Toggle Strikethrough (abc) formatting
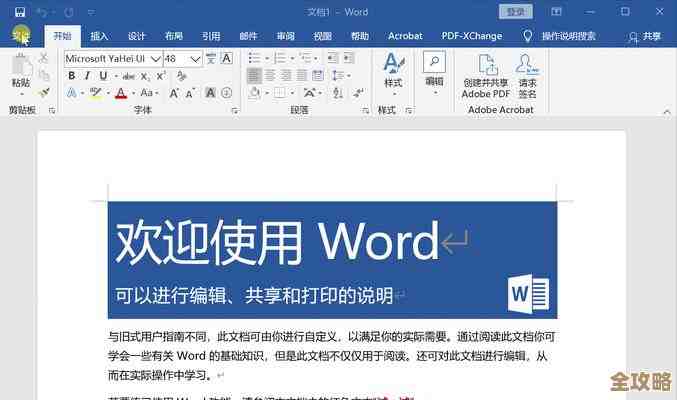The image size is (677, 400). [x=129, y=76]
